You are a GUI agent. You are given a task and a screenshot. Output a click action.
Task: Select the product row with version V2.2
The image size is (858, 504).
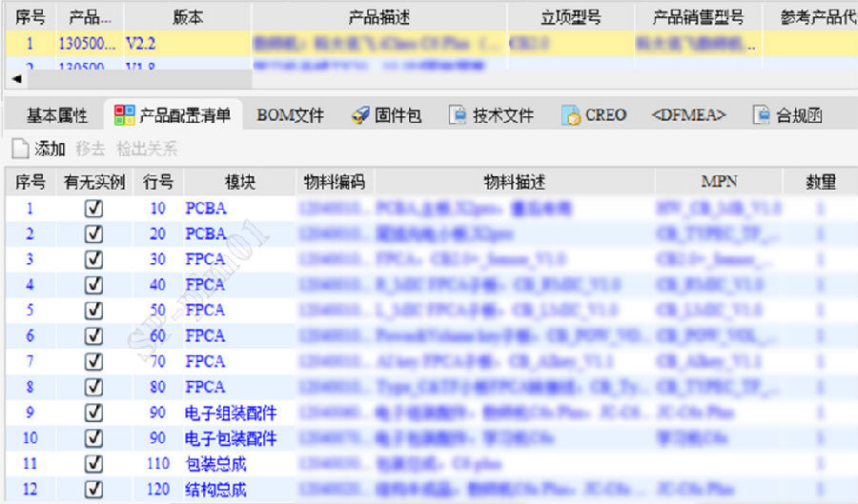point(381,43)
